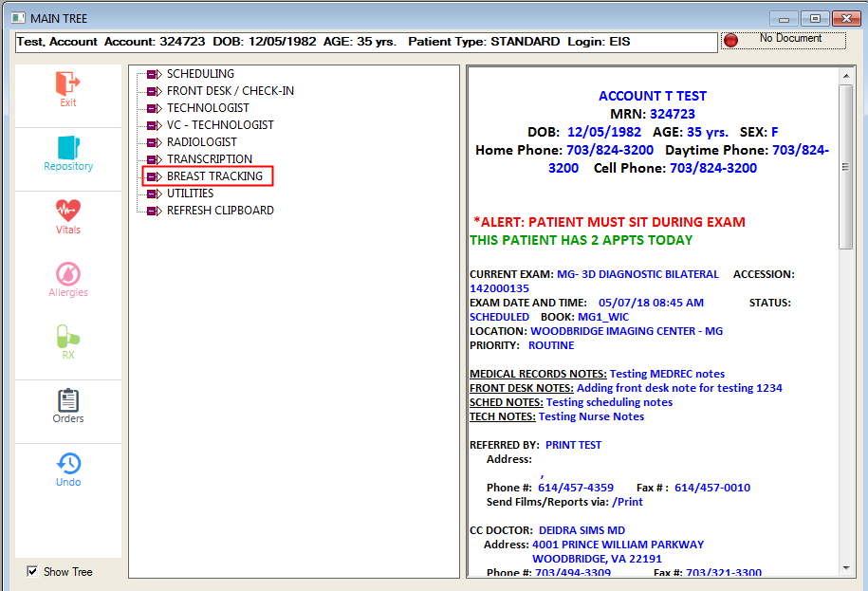The image size is (868, 591).
Task: Expand the RADIOLOGIST node arrow
Action: coord(154,142)
